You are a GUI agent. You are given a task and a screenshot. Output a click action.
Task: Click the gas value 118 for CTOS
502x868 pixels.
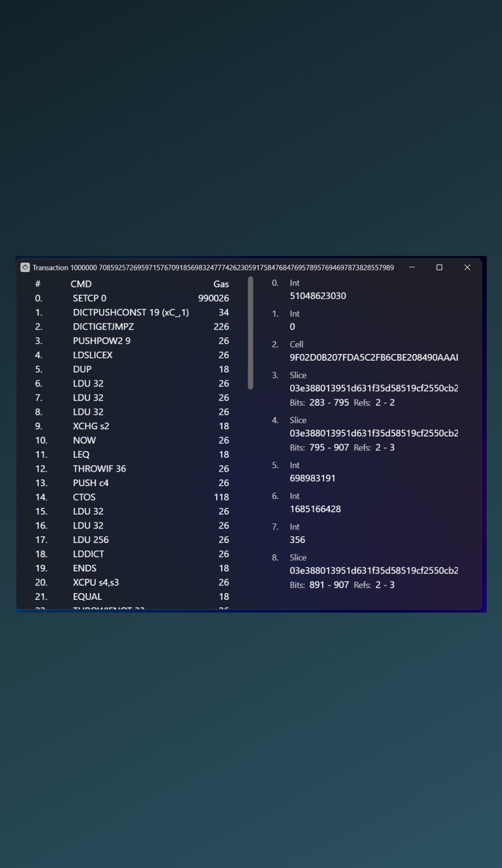pos(221,497)
